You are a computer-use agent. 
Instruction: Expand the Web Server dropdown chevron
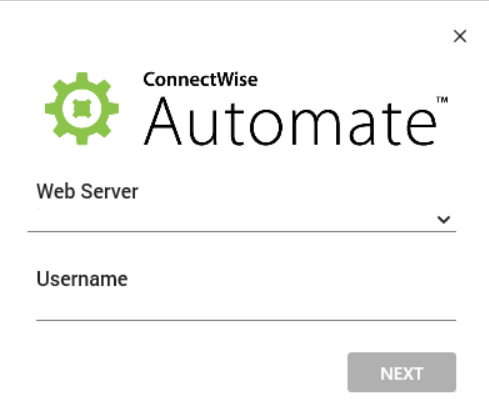444,219
